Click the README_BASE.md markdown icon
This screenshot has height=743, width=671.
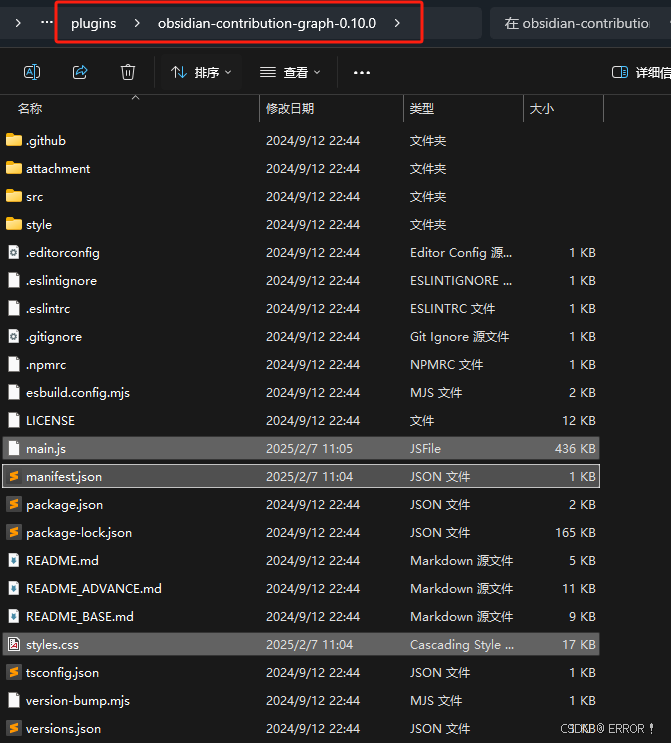[x=14, y=616]
